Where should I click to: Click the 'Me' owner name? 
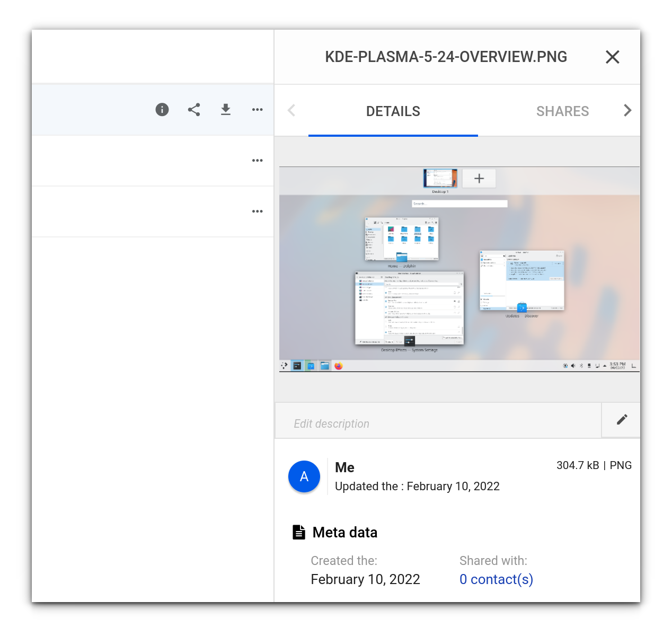point(344,467)
